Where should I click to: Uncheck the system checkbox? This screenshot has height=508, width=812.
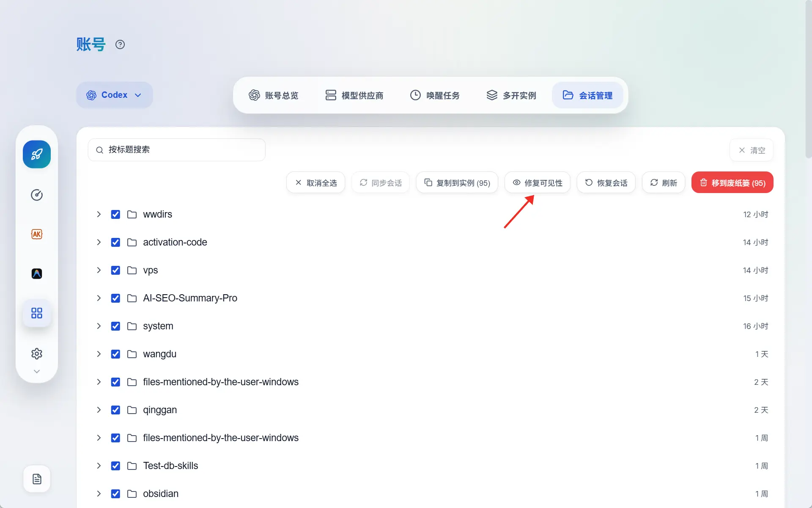(115, 326)
